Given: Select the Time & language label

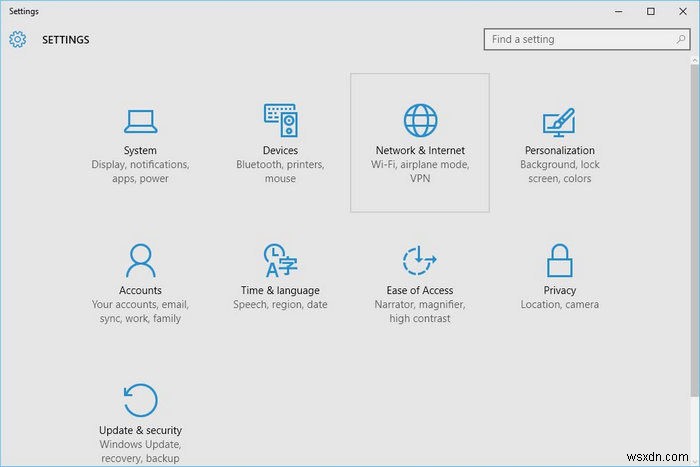Looking at the screenshot, I should (280, 290).
